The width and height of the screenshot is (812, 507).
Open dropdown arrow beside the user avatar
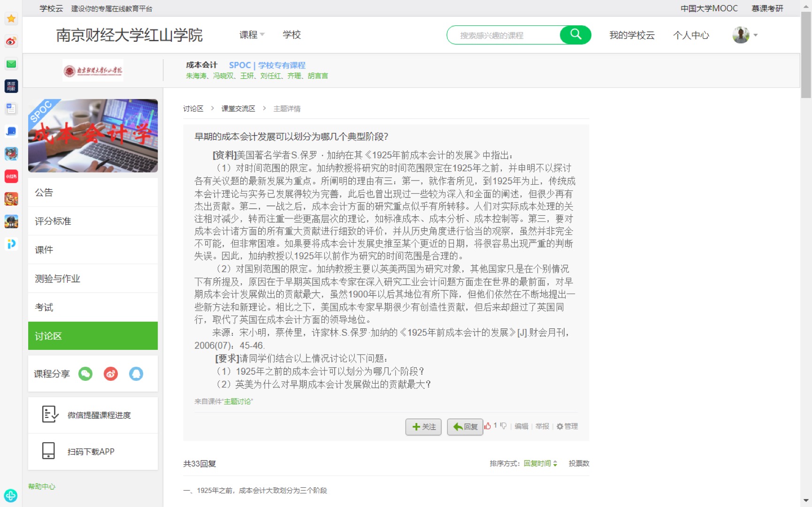click(x=756, y=35)
